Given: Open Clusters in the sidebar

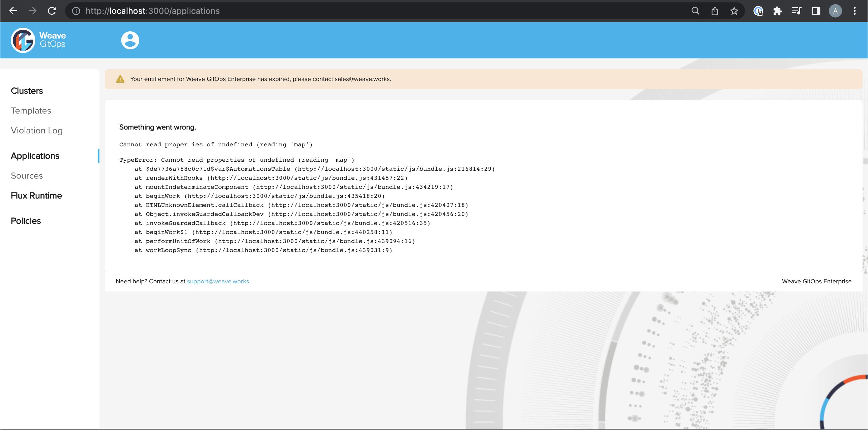Looking at the screenshot, I should click(x=27, y=91).
